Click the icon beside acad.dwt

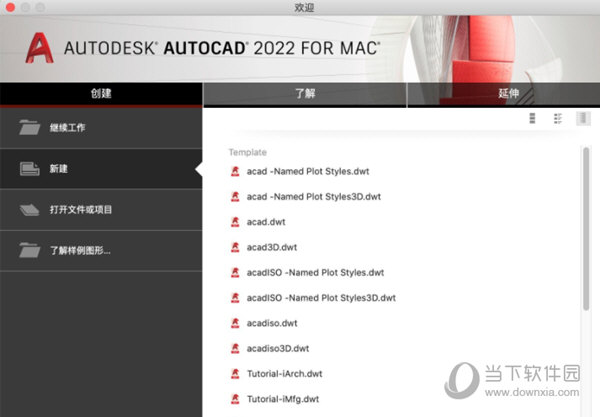click(x=235, y=222)
